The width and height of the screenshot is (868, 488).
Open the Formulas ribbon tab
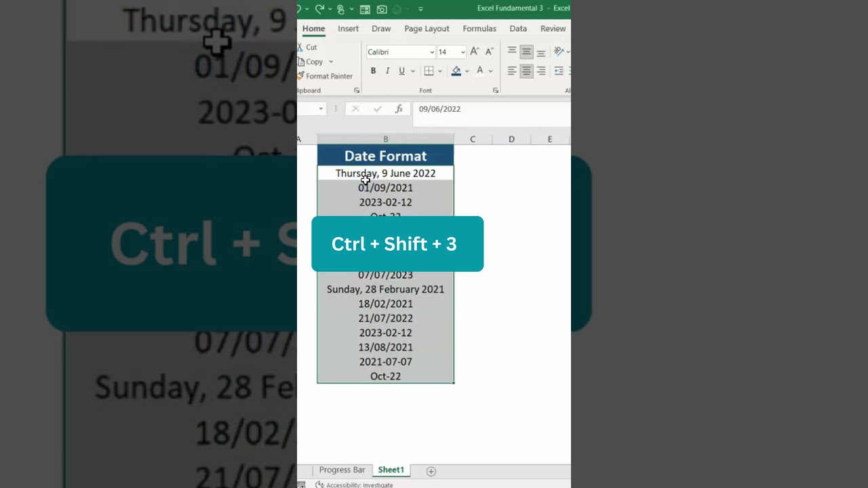pyautogui.click(x=479, y=28)
